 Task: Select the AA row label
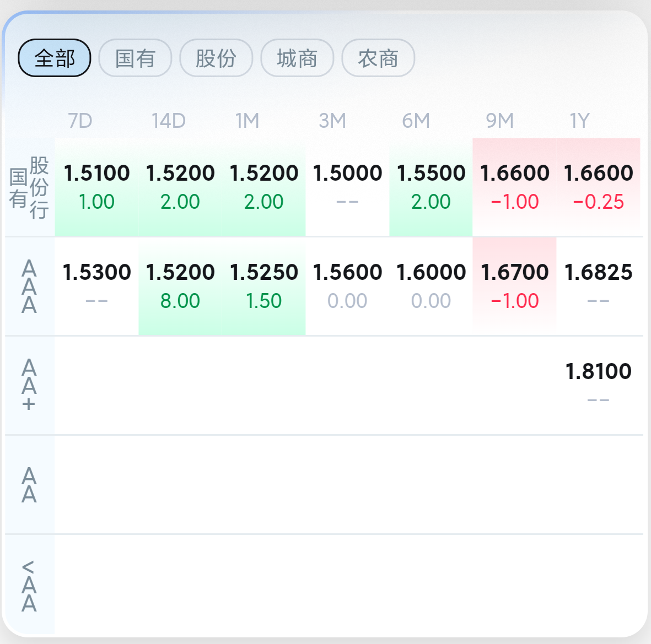[29, 485]
